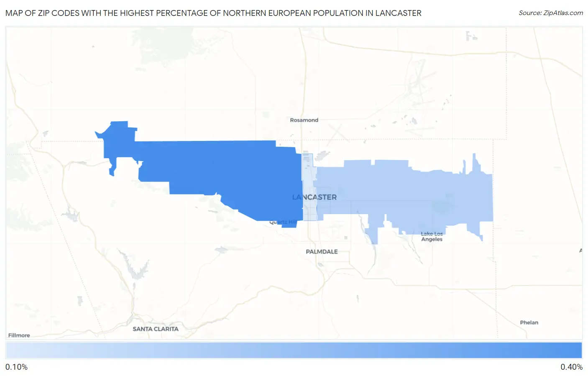Click the 0.10% legend minimum value
The height and width of the screenshot is (376, 588).
point(16,367)
